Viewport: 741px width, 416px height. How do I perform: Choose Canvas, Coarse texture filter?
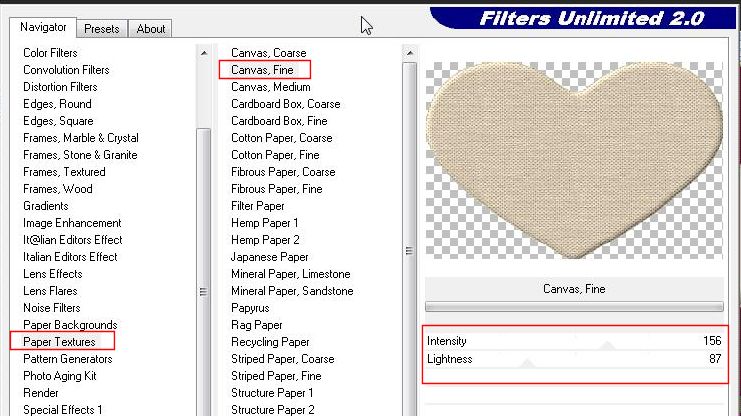click(268, 53)
